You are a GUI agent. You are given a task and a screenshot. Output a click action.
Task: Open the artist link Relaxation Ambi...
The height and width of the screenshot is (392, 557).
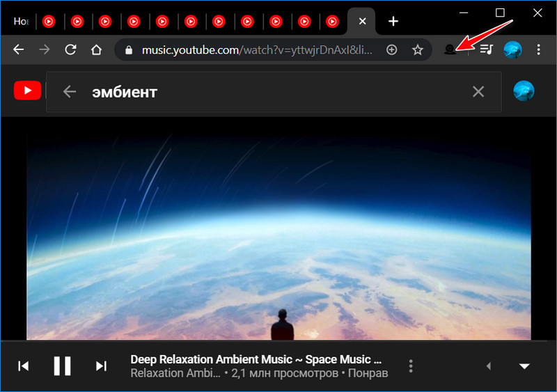click(x=175, y=373)
